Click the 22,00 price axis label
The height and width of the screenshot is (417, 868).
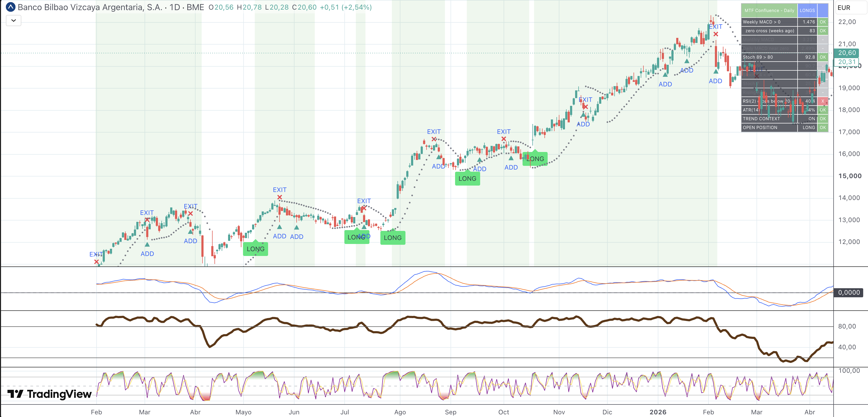(847, 22)
